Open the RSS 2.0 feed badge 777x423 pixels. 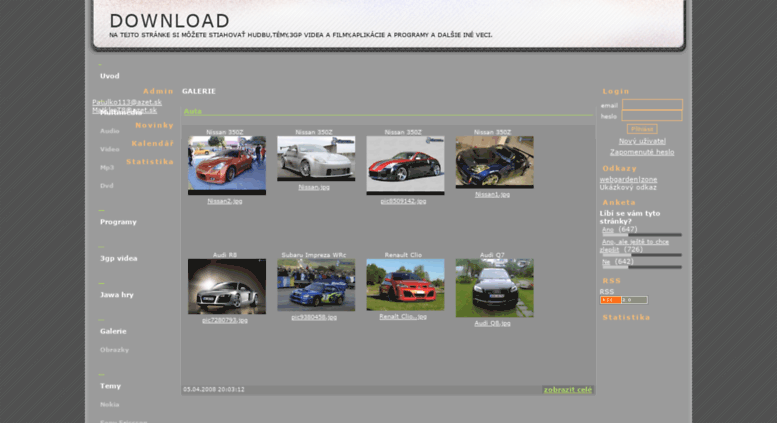click(x=623, y=300)
